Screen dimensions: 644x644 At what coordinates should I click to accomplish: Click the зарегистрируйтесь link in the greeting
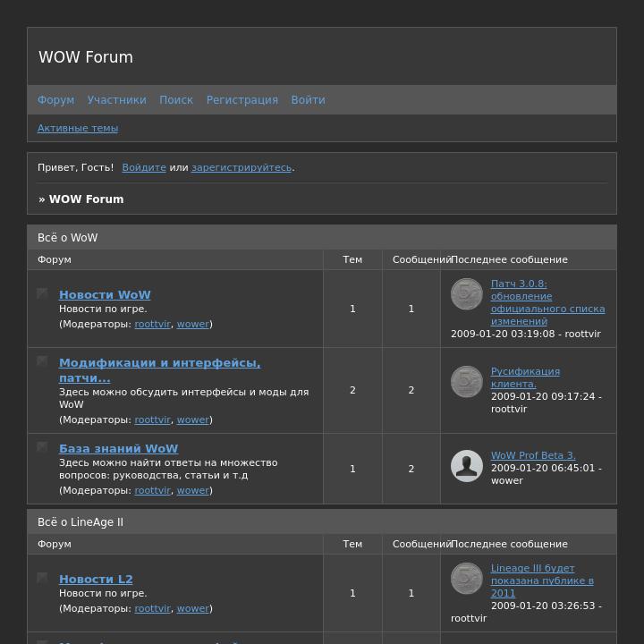pos(241,167)
